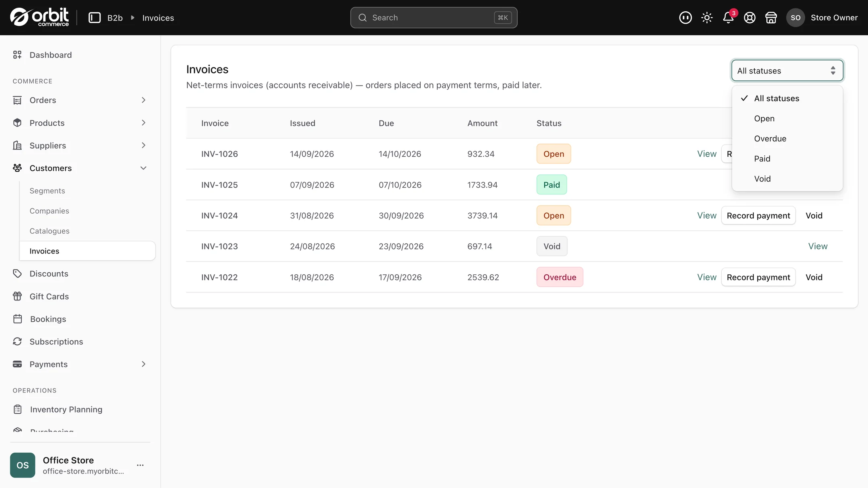Click the Discounts tag icon
This screenshot has height=488, width=868.
point(17,274)
